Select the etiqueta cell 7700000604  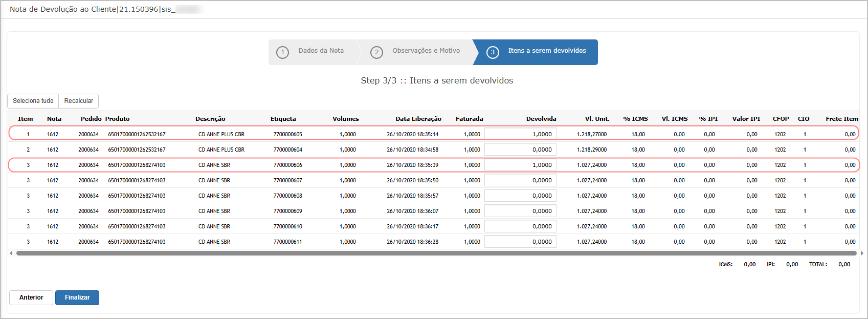[x=287, y=150]
